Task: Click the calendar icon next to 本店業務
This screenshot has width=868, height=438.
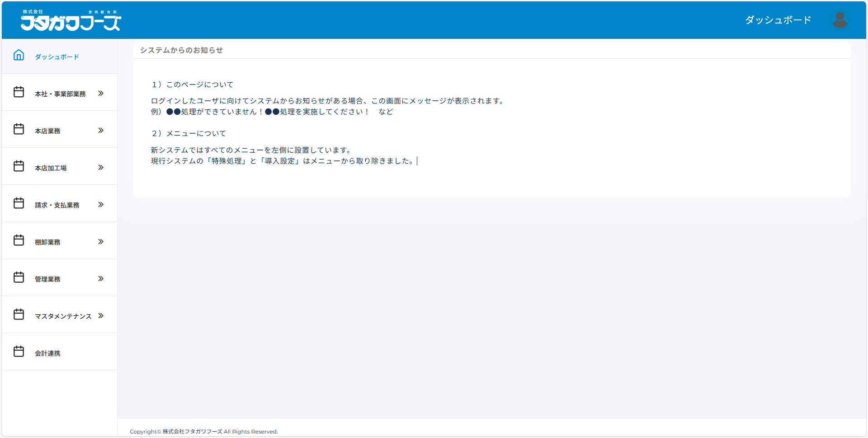Action: tap(19, 129)
